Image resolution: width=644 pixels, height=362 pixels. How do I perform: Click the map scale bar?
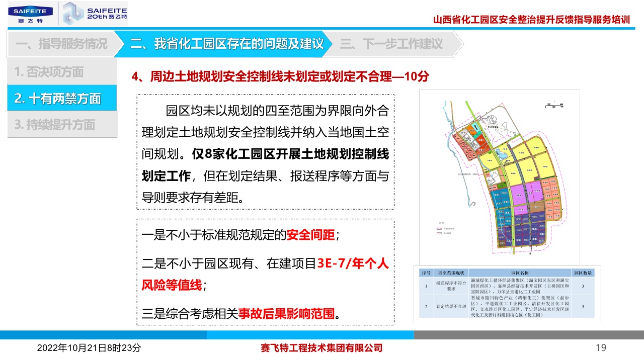click(x=554, y=106)
